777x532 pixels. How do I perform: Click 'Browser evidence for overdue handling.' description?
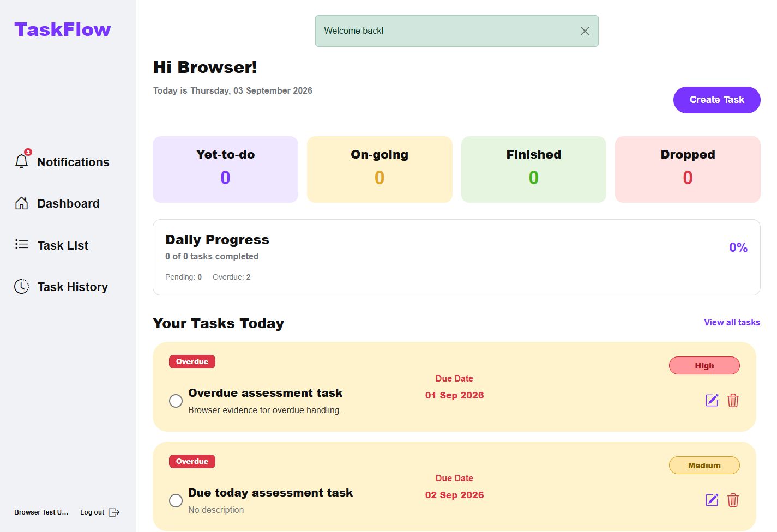(x=265, y=410)
